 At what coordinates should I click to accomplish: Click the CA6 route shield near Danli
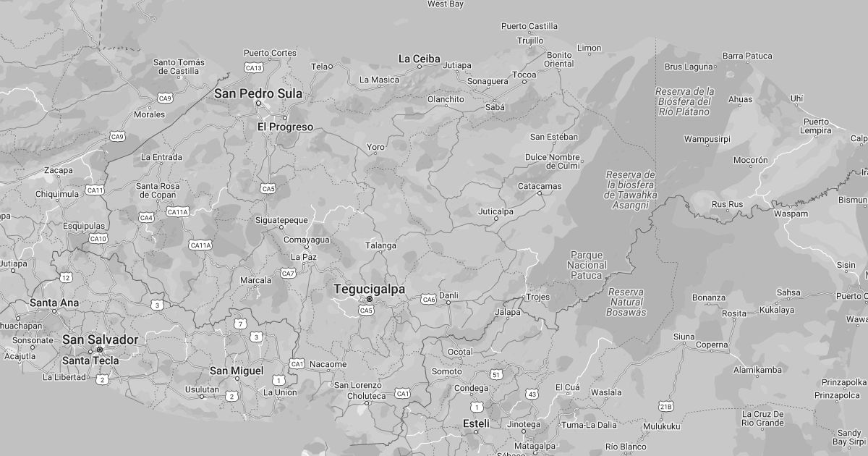coord(429,299)
